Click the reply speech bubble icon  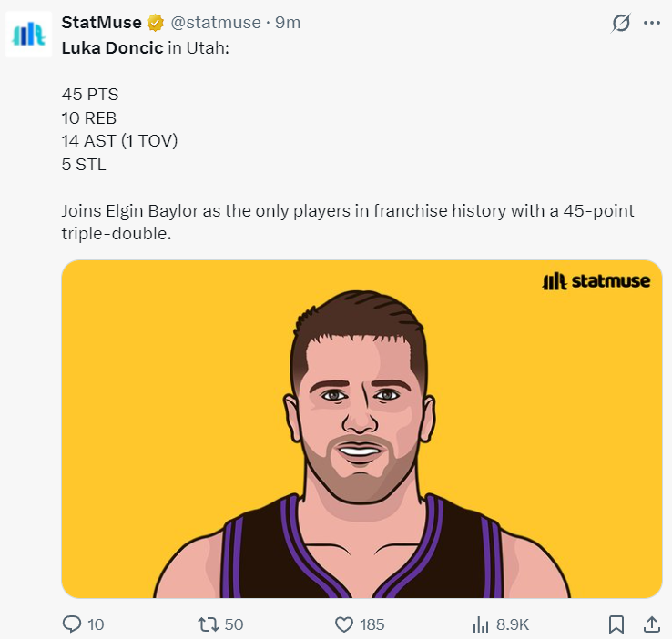(72, 624)
